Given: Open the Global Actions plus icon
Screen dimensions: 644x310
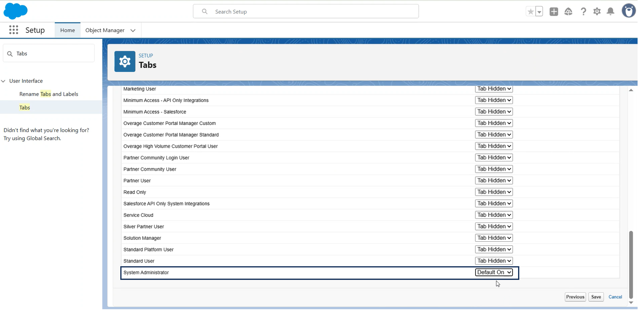Looking at the screenshot, I should [x=554, y=12].
